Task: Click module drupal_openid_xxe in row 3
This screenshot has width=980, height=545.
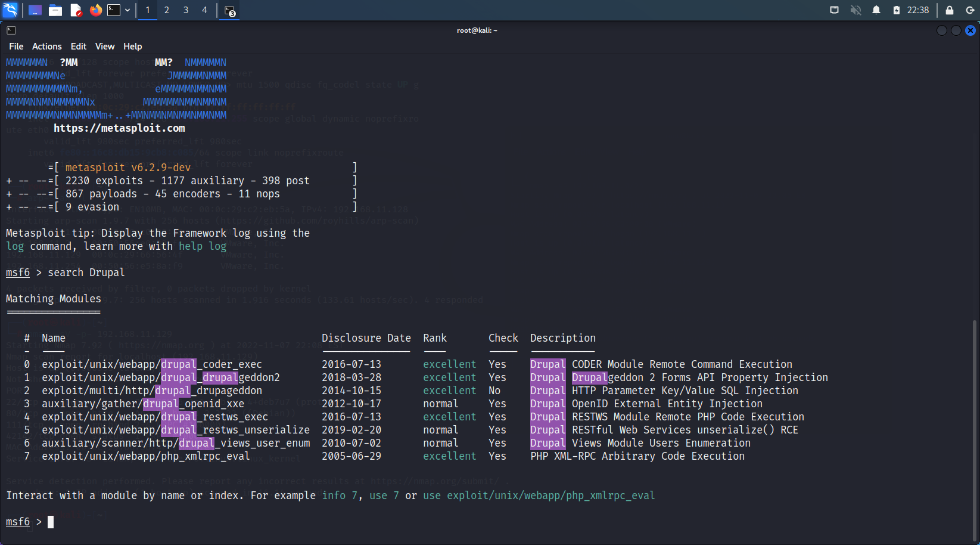Action: (143, 404)
